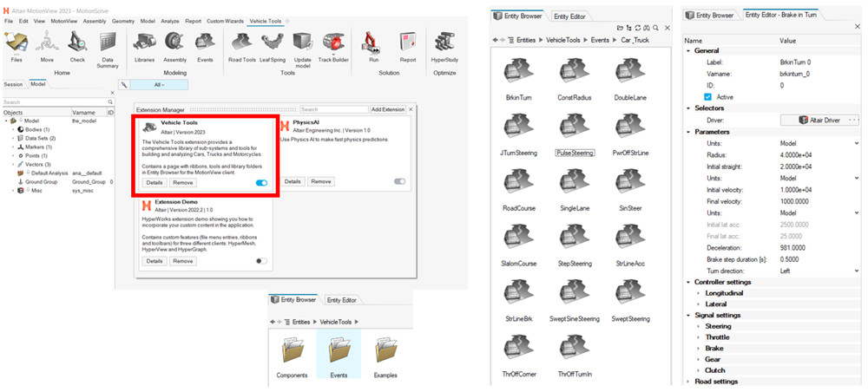Screen dimensions: 868x392
Task: Open the Turn direction Left dropdown
Action: (819, 271)
